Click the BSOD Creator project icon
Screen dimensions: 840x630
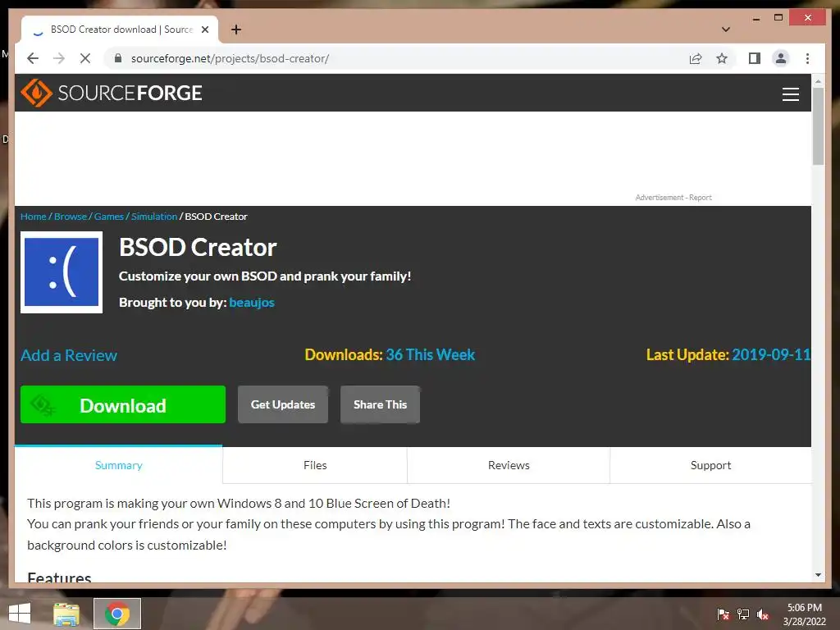62,272
